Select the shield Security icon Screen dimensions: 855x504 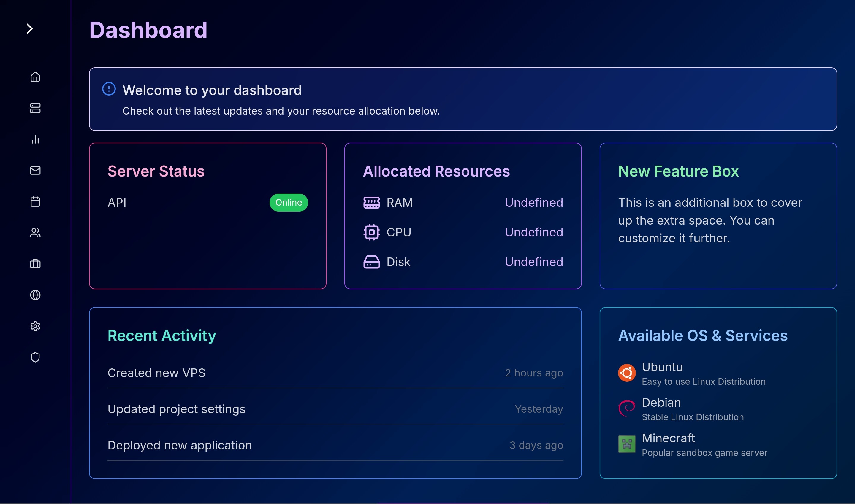pos(35,357)
